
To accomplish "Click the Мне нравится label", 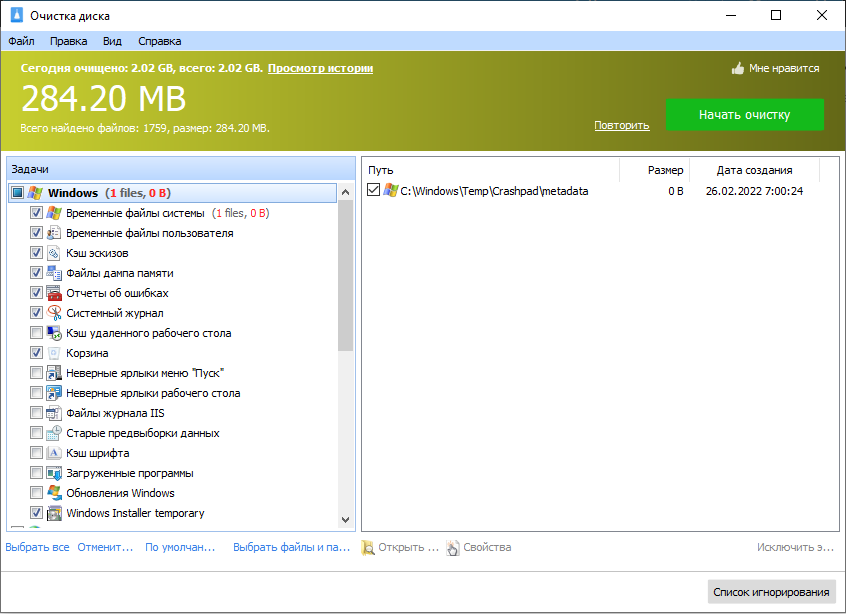I will point(784,69).
